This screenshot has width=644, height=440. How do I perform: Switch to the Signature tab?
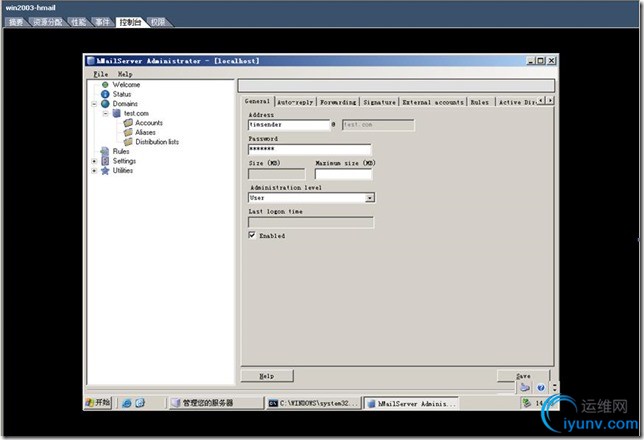click(380, 102)
